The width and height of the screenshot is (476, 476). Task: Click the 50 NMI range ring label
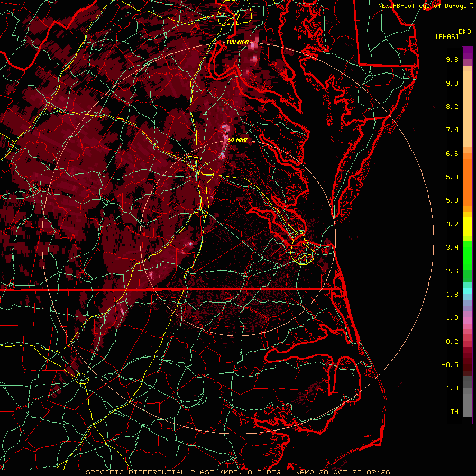pos(237,140)
